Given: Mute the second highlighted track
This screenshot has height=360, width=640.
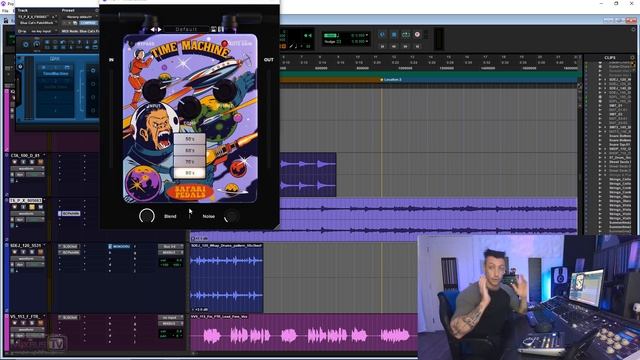Looking at the screenshot, I should pos(40,207).
